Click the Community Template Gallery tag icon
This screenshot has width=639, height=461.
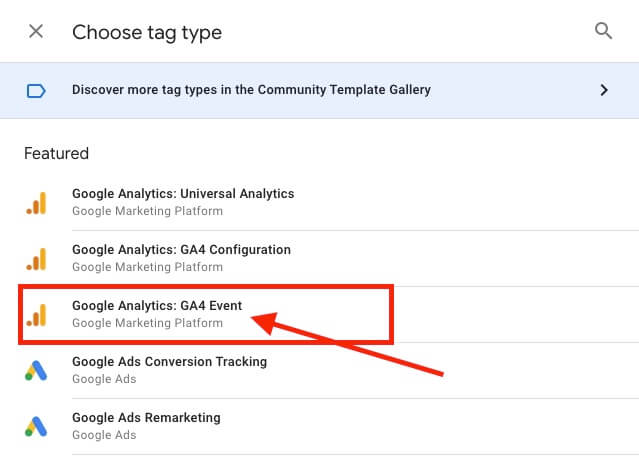click(36, 90)
